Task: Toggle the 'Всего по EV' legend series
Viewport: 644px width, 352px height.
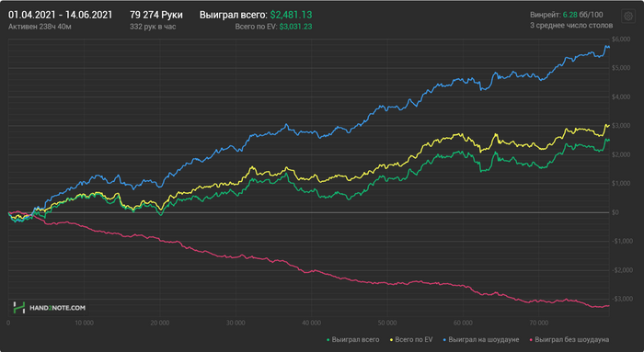Action: tap(411, 340)
